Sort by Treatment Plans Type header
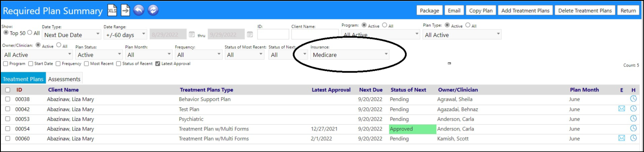This screenshot has width=644, height=152. 207,90
